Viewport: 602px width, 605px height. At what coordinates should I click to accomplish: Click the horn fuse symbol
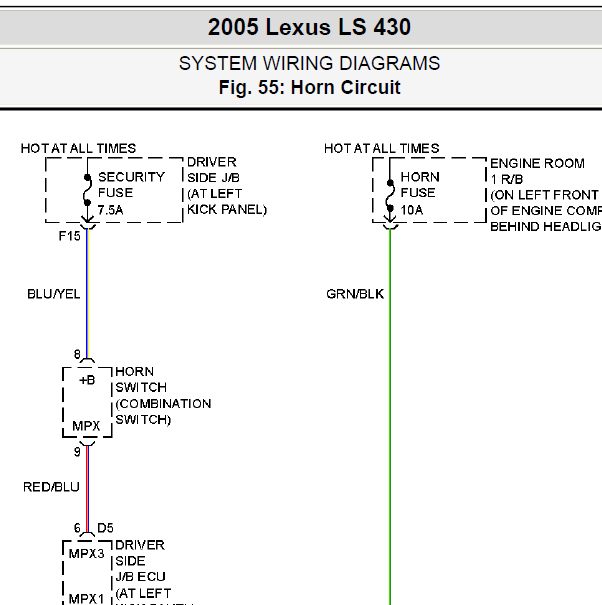point(390,196)
